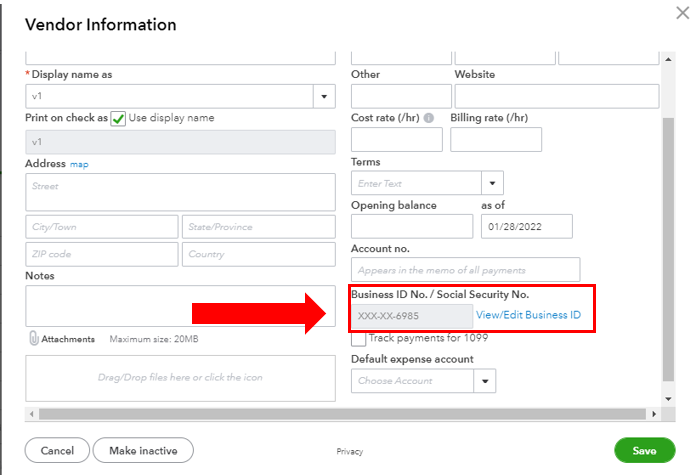Save the vendor information
This screenshot has height=475, width=695.
645,450
